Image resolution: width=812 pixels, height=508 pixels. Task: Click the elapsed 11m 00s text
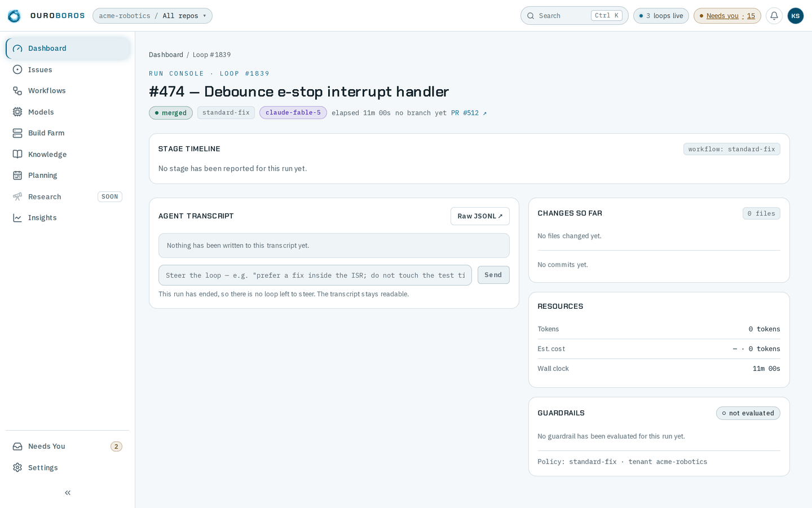click(x=361, y=113)
